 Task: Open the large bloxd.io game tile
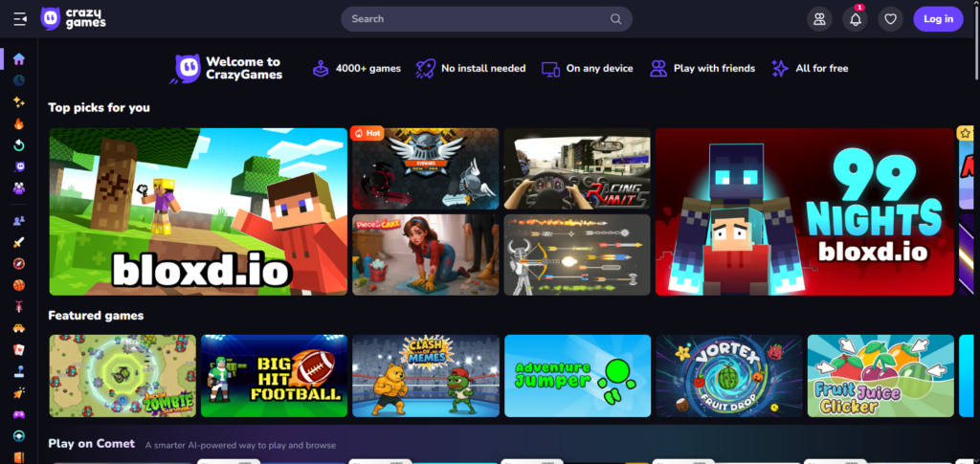coord(198,211)
